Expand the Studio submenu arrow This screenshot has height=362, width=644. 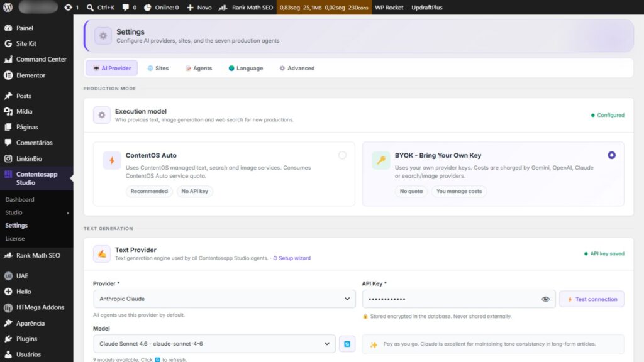click(68, 212)
